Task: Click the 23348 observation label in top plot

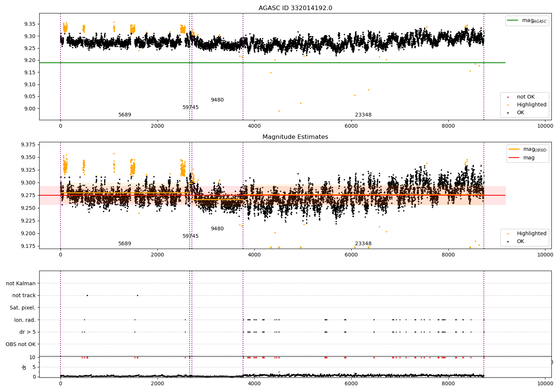Action: tap(363, 115)
